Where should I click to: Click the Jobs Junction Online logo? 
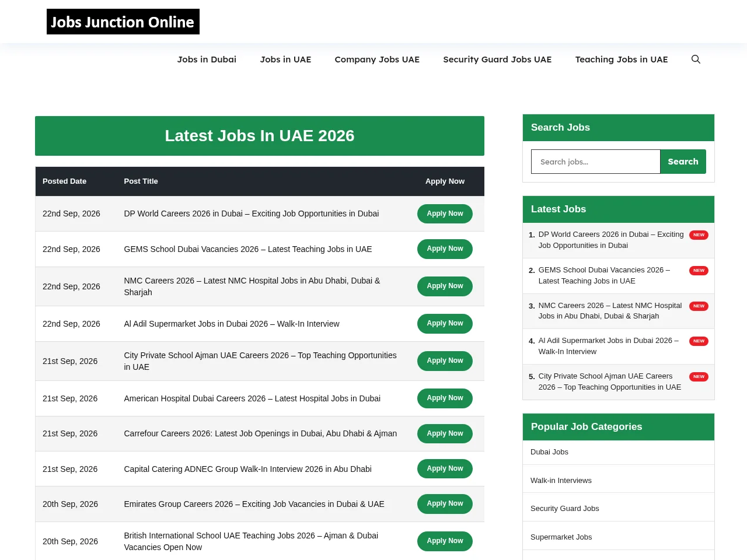point(123,22)
